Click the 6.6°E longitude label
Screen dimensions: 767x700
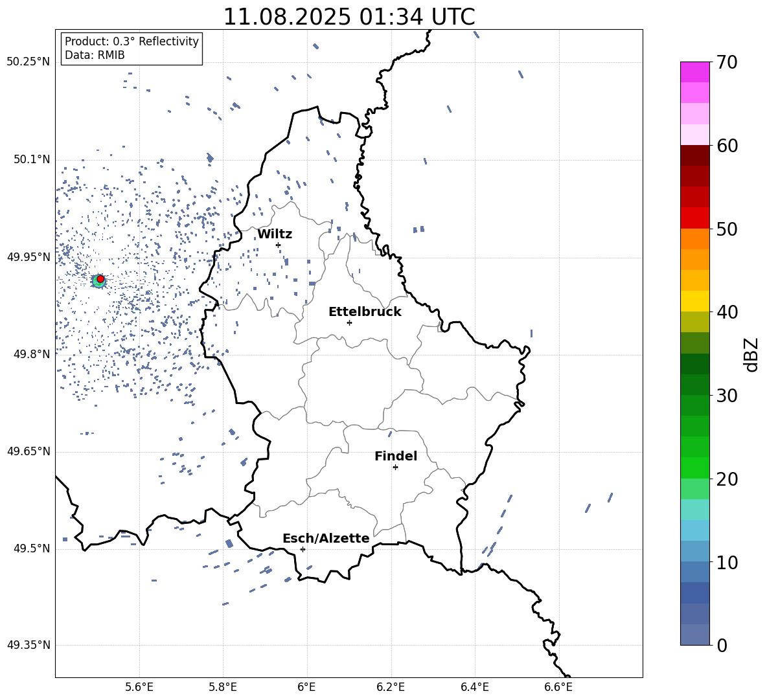[558, 687]
